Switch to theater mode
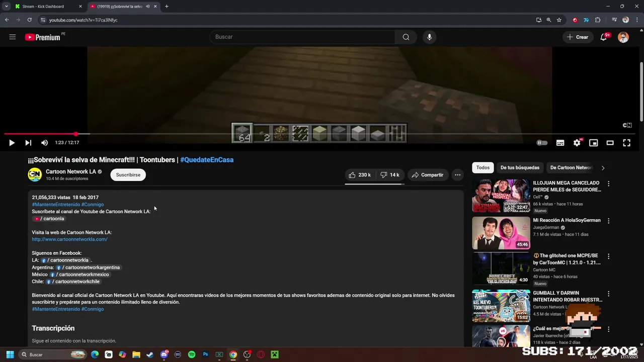 point(610,143)
